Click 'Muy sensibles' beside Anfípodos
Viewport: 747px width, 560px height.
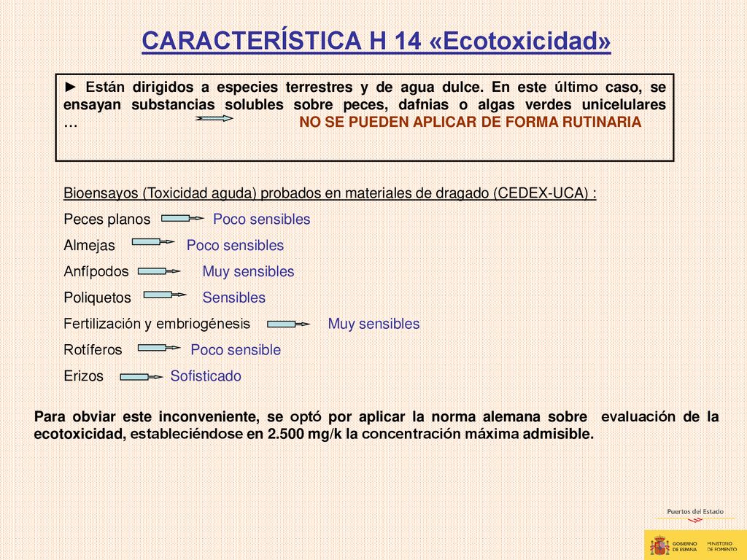(x=248, y=271)
